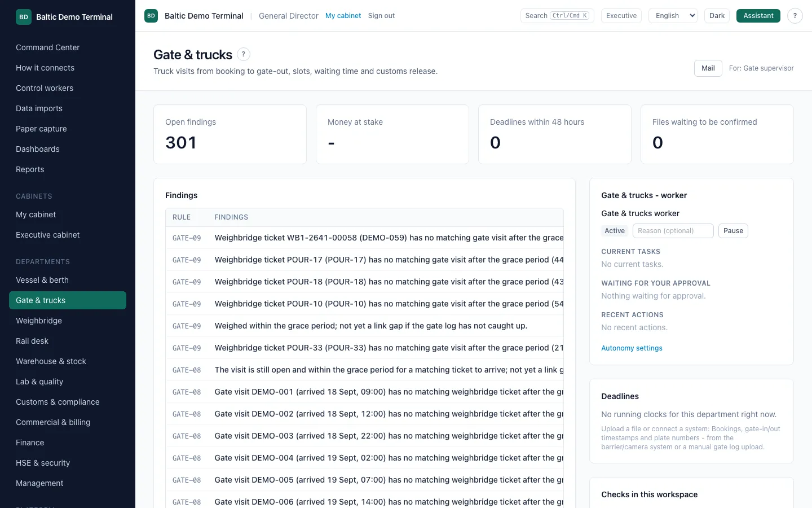Image resolution: width=812 pixels, height=508 pixels.
Task: Select My cabinet in sidebar cabinets
Action: pos(68,214)
